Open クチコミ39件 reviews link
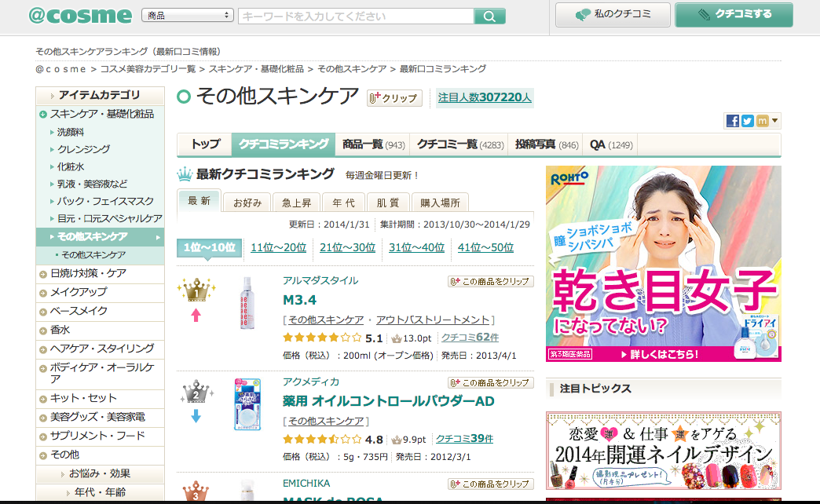Image resolution: width=820 pixels, height=504 pixels. [x=464, y=439]
